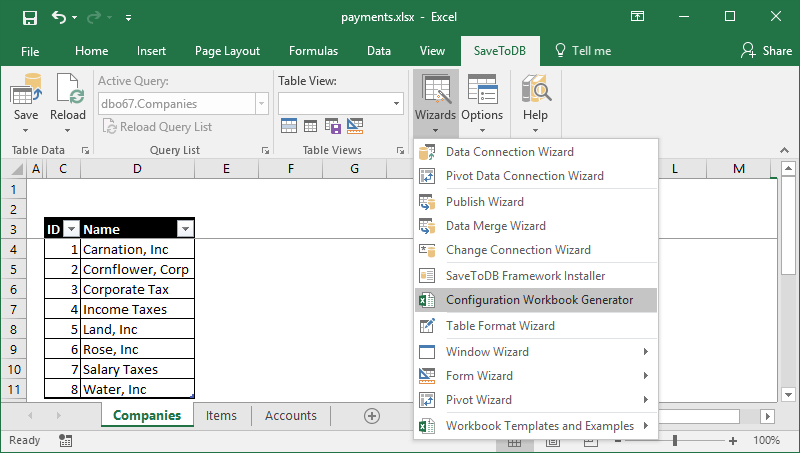Open the ID column filter dropdown
Image resolution: width=800 pixels, height=453 pixels.
pos(71,230)
